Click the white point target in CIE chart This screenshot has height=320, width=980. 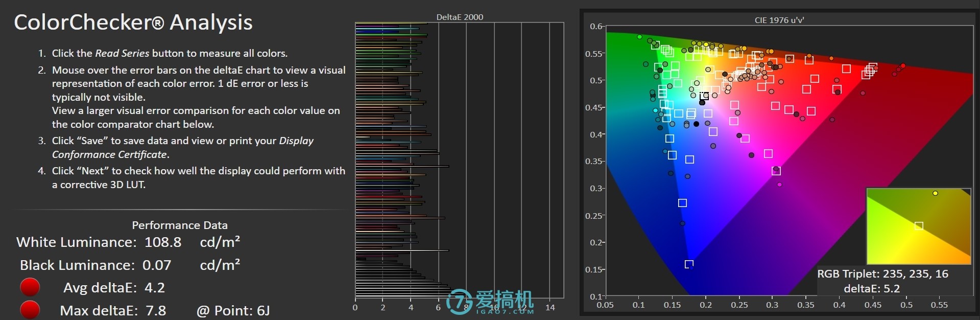pos(704,96)
